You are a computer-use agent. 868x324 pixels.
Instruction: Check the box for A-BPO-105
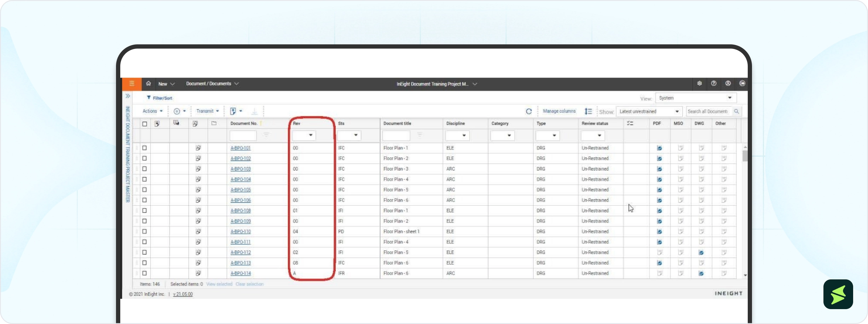145,190
